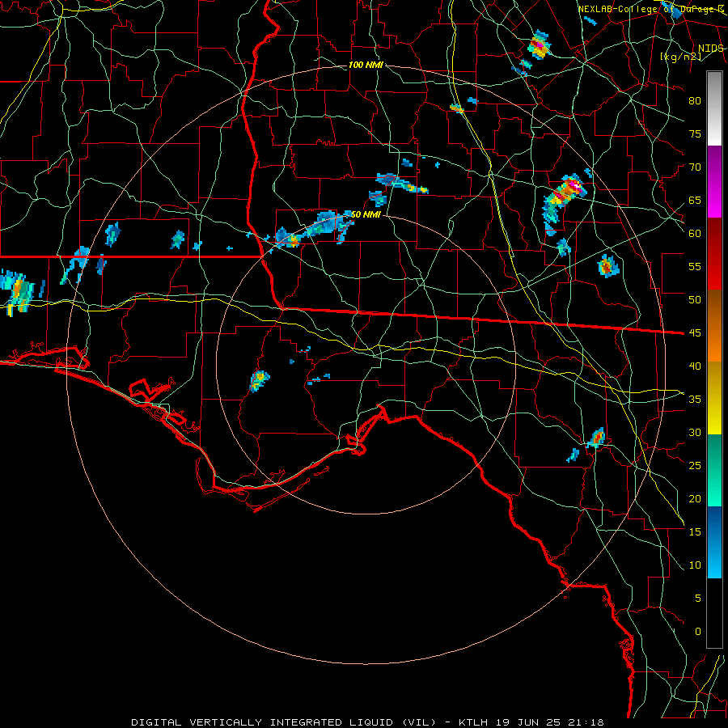Pick the orange segment of the color bar
Screen dimensions: 728x728
[x=714, y=325]
